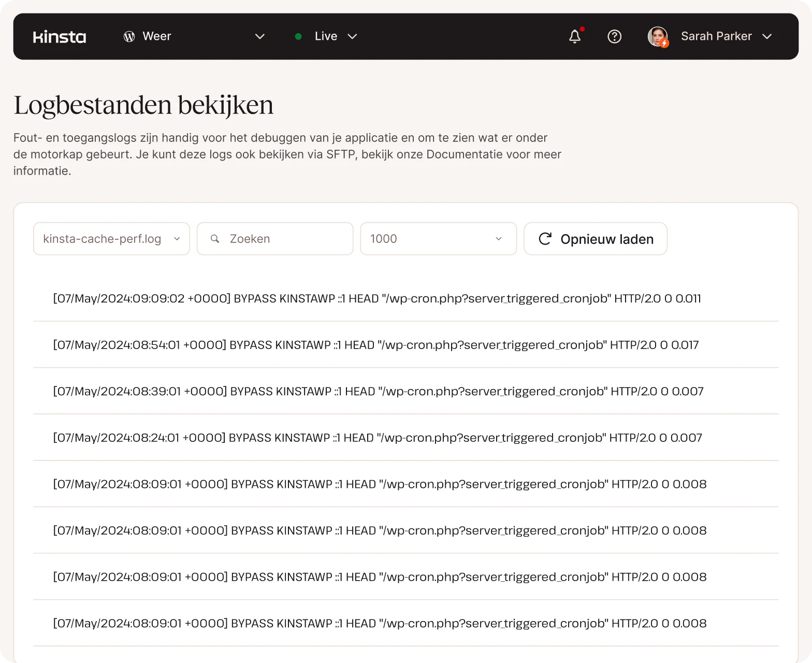Click the reload arrow icon
Viewport: 812px width, 663px height.
(x=545, y=239)
